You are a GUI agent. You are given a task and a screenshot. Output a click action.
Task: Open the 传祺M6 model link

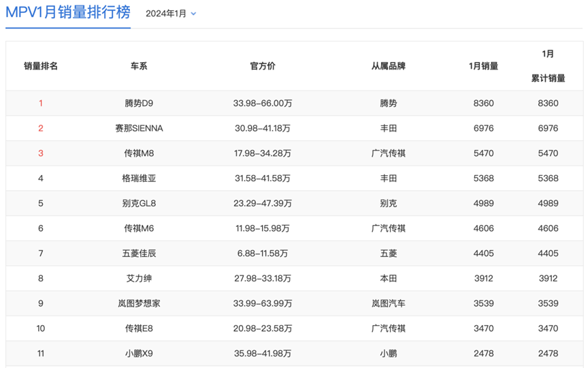(139, 228)
